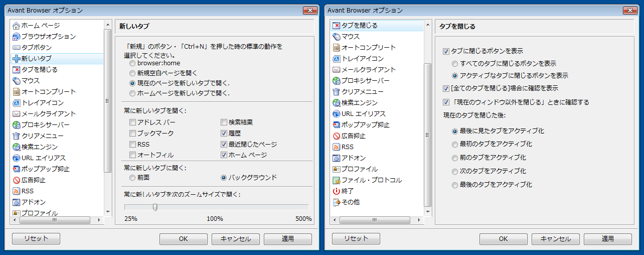Viewport: 644px width, 255px height.
Task: Click the トレイアイコン icon in left window
Action: pos(16,103)
